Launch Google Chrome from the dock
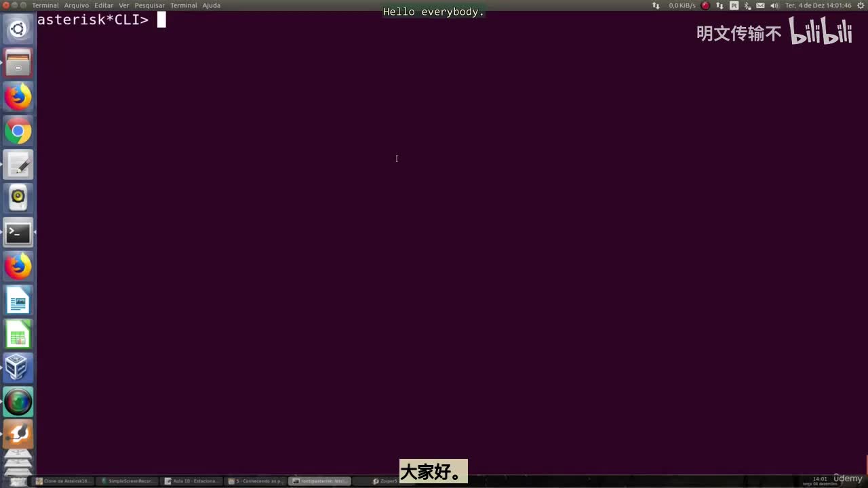The width and height of the screenshot is (868, 488). tap(18, 131)
